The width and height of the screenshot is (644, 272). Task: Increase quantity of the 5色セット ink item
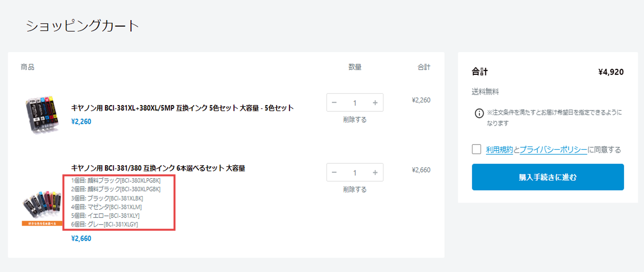click(375, 103)
